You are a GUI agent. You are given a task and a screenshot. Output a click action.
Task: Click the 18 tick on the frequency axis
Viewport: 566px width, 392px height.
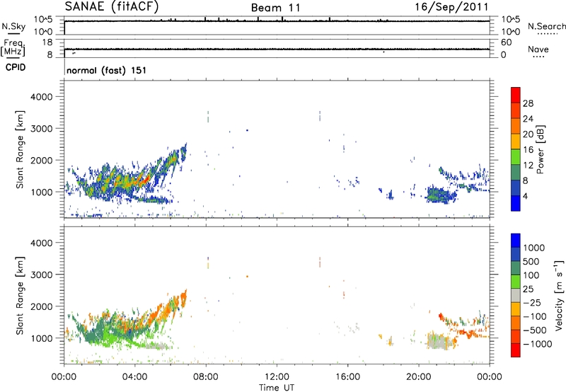pos(47,42)
